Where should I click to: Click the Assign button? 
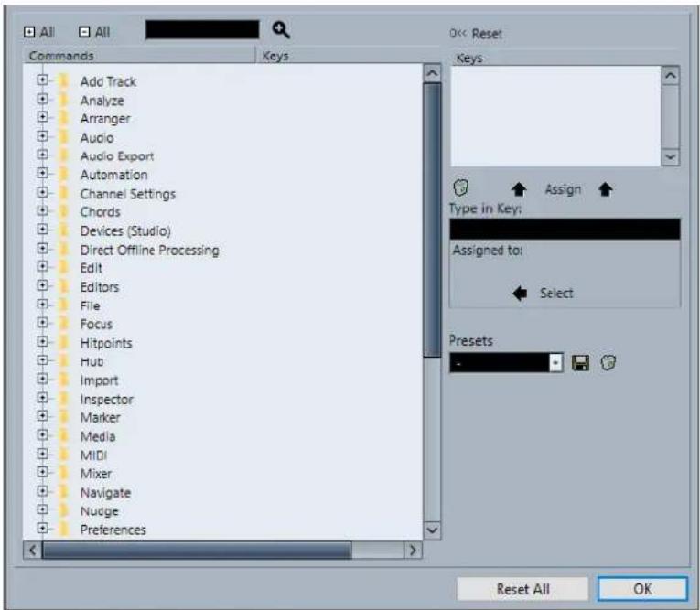coord(563,189)
